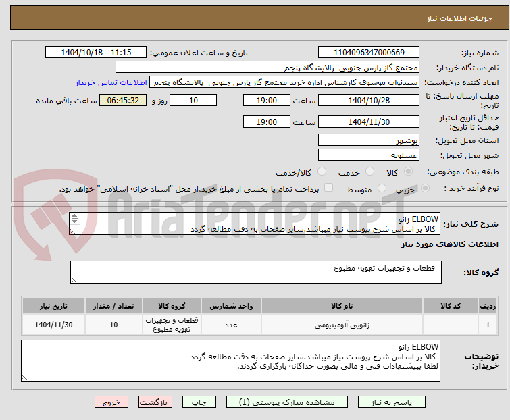Click the 'خروج' exit button
Viewport: 510px width, 420px height.
111,402
